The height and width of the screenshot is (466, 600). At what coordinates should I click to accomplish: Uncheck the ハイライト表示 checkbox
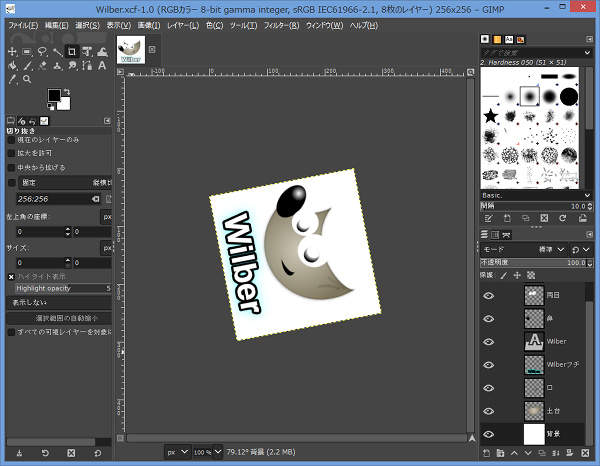pos(12,276)
